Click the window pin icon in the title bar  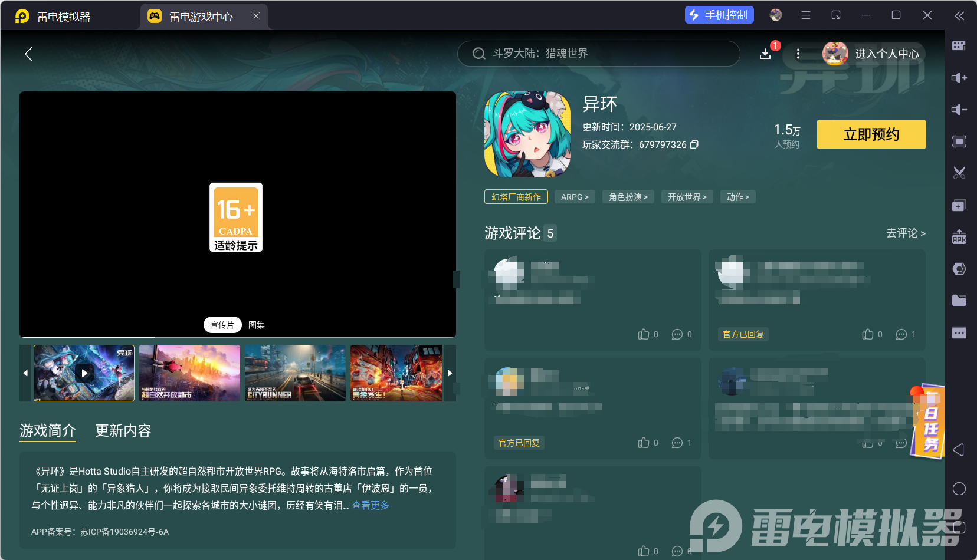pos(836,15)
